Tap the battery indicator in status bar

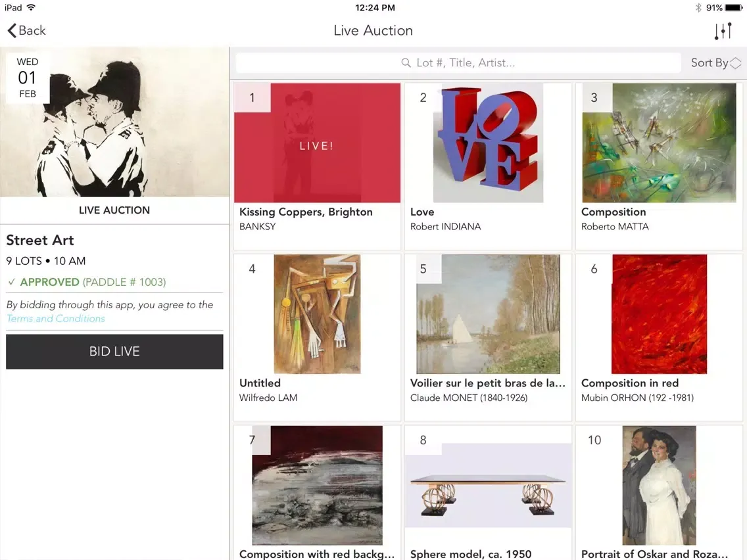point(734,8)
